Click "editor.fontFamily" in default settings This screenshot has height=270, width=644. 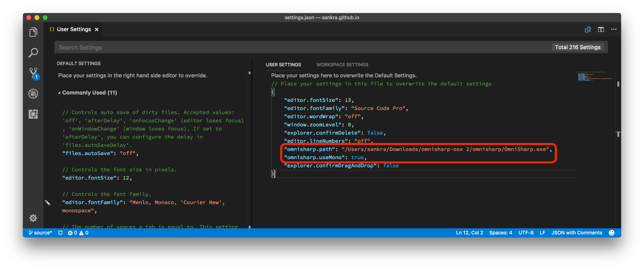pyautogui.click(x=92, y=202)
